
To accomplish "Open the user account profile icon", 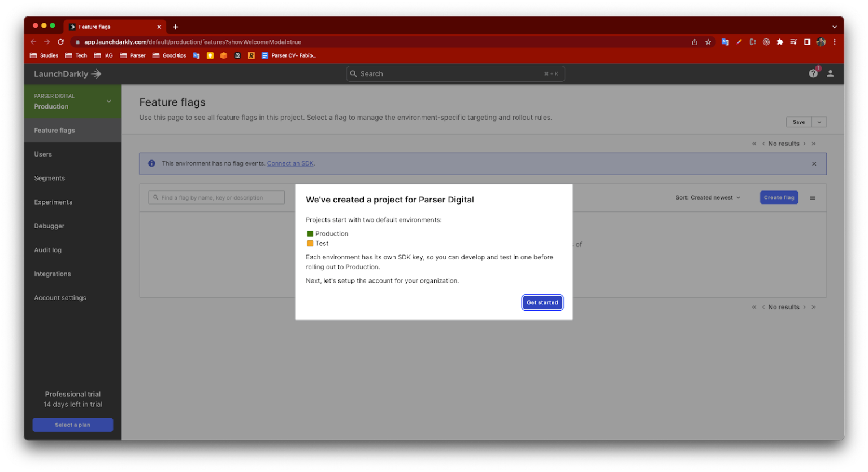I will (830, 73).
